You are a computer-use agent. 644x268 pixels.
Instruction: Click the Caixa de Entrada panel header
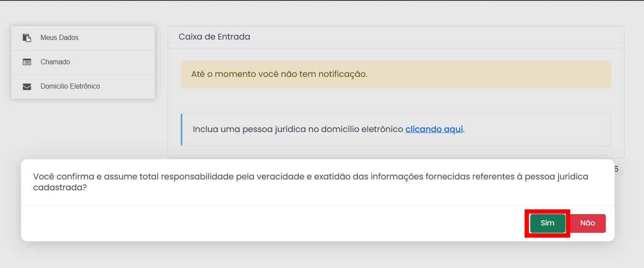point(215,37)
